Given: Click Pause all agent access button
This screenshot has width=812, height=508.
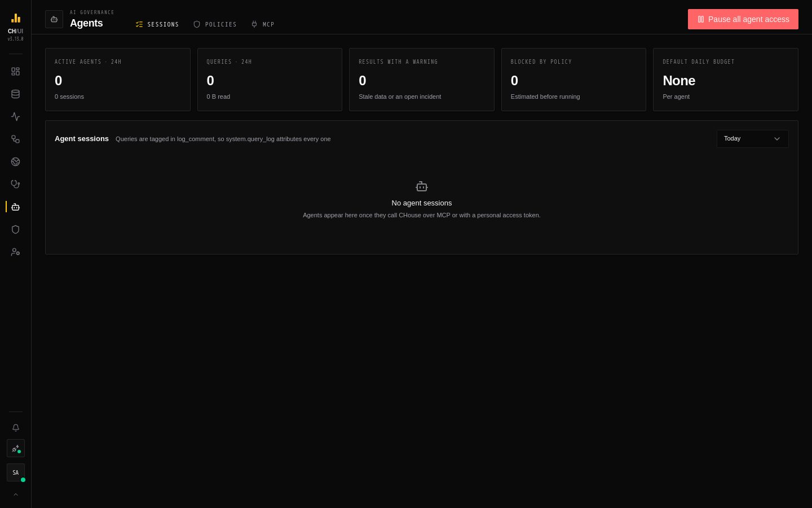Looking at the screenshot, I should coord(743,19).
